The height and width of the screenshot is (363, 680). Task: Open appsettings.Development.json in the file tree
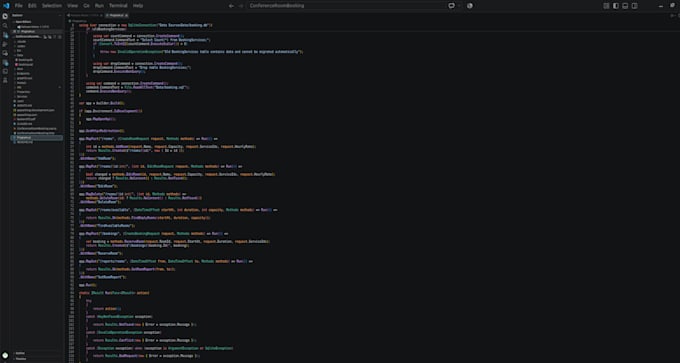(x=36, y=110)
